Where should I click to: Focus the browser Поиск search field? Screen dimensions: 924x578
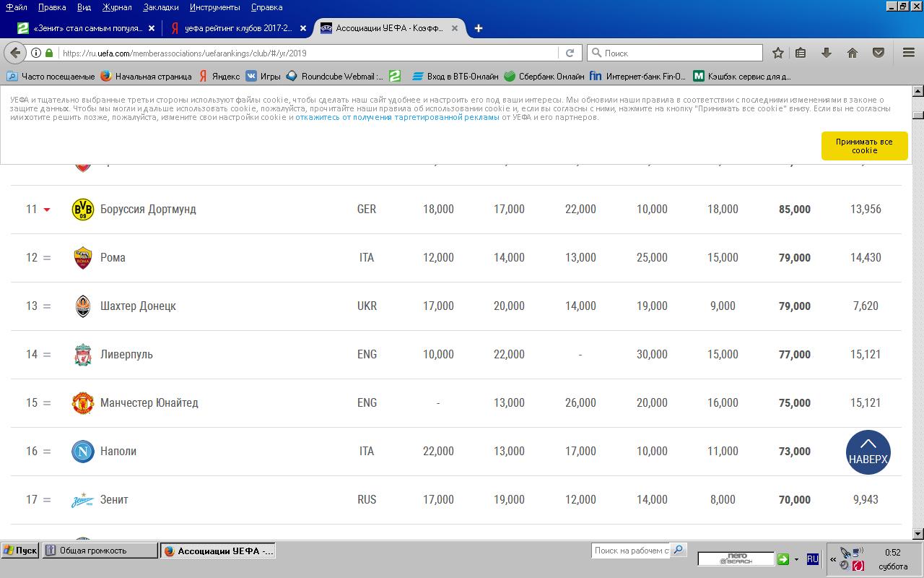pyautogui.click(x=676, y=53)
